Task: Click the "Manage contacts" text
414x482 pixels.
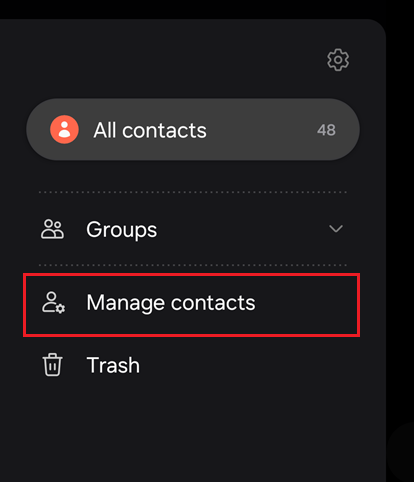Action: (171, 303)
